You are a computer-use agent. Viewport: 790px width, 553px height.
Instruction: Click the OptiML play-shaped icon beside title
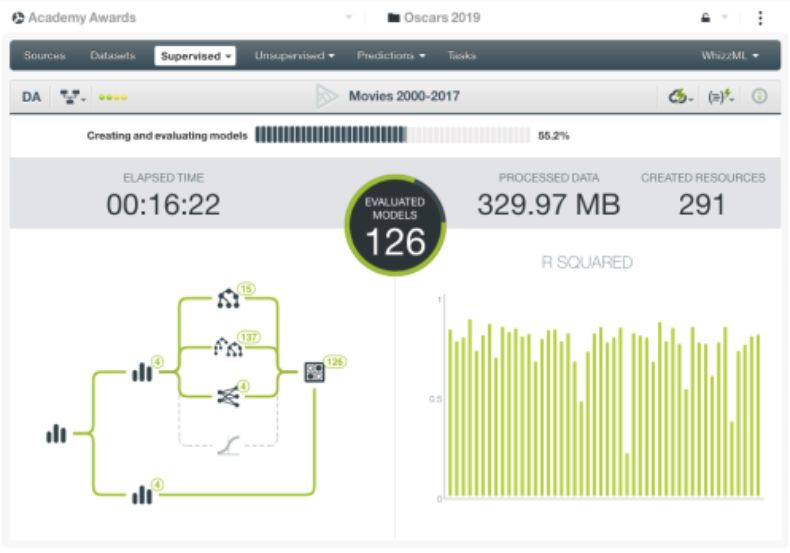pyautogui.click(x=326, y=96)
